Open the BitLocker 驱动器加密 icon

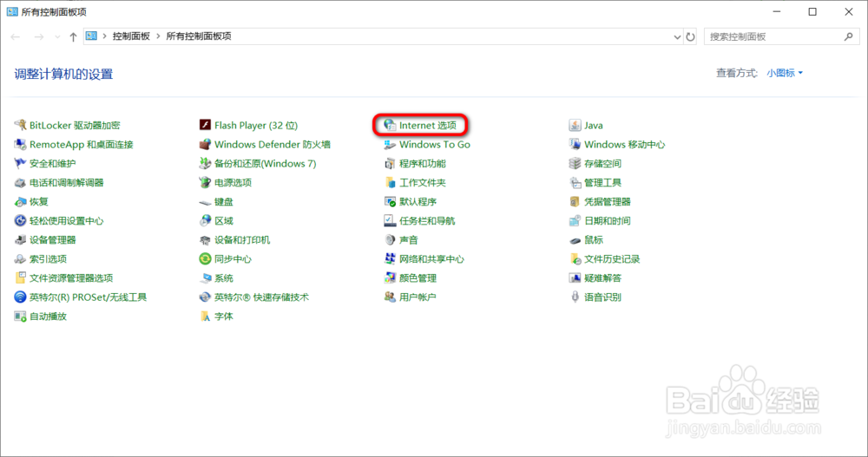21,125
